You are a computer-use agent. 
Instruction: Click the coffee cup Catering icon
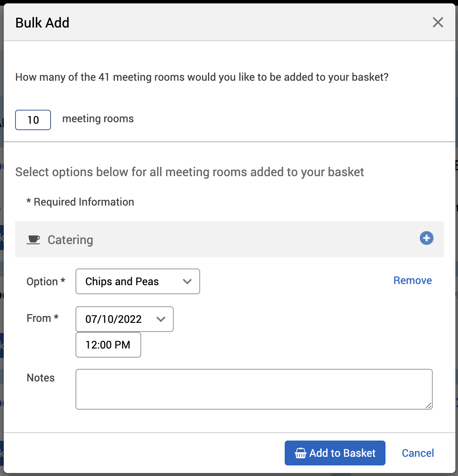click(33, 240)
